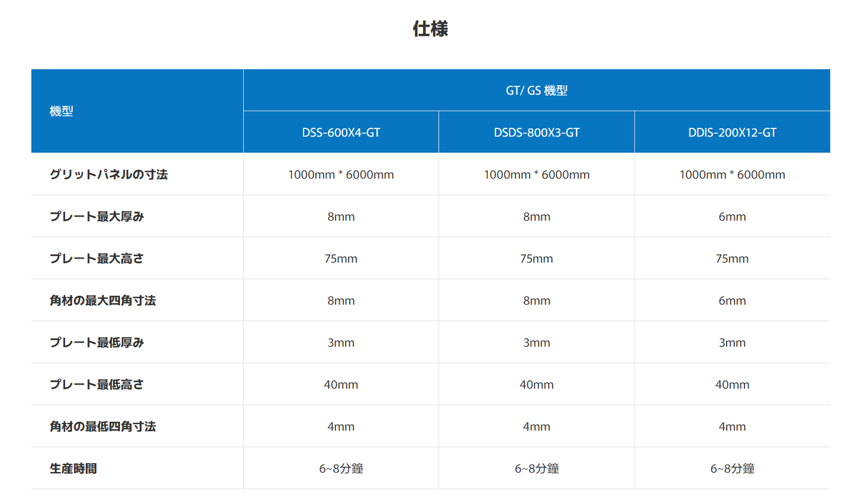Select the 40mm value under DSDS-800X3-GT
Screen dimensions: 861x504
click(536, 385)
